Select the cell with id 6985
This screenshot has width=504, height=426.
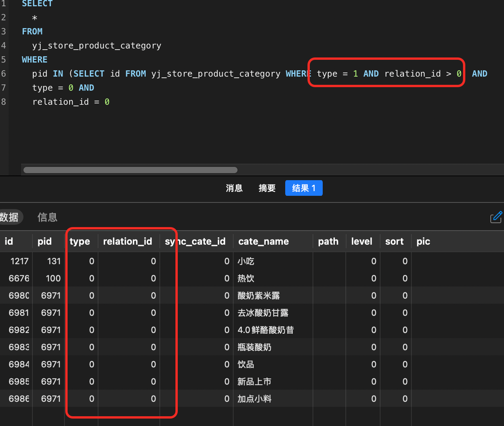click(19, 381)
